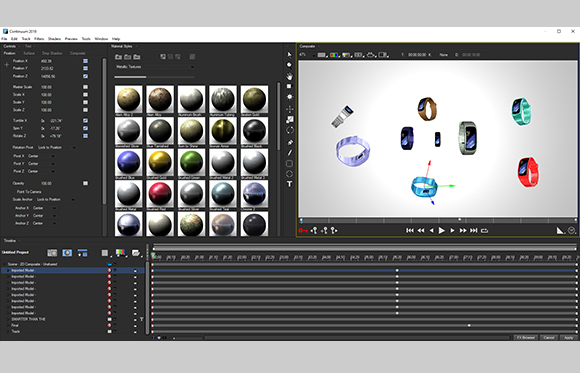Image resolution: width=580 pixels, height=373 pixels.
Task: Open Anchor Z dropdown
Action: pos(44,224)
